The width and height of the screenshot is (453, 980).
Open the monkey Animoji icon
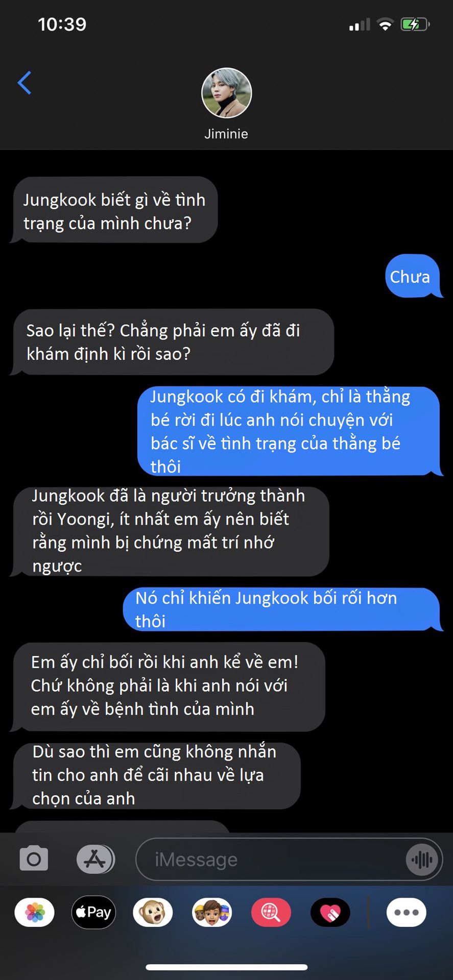[153, 912]
